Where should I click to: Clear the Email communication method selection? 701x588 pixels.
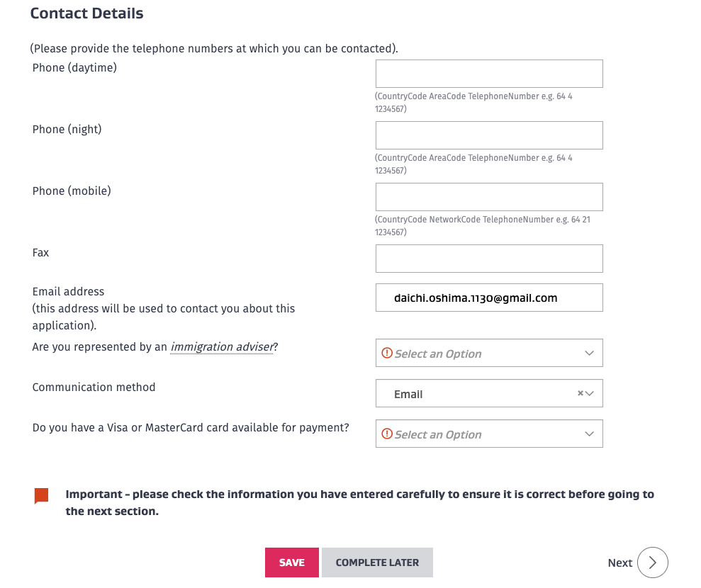pyautogui.click(x=581, y=393)
